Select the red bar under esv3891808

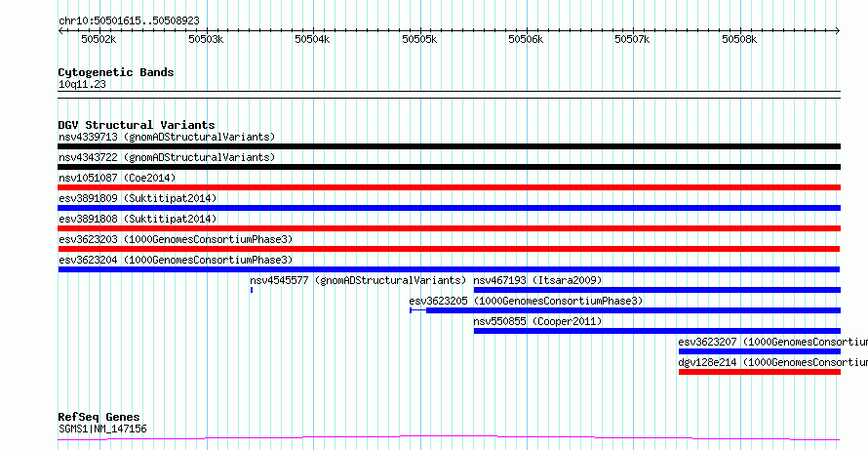[449, 228]
